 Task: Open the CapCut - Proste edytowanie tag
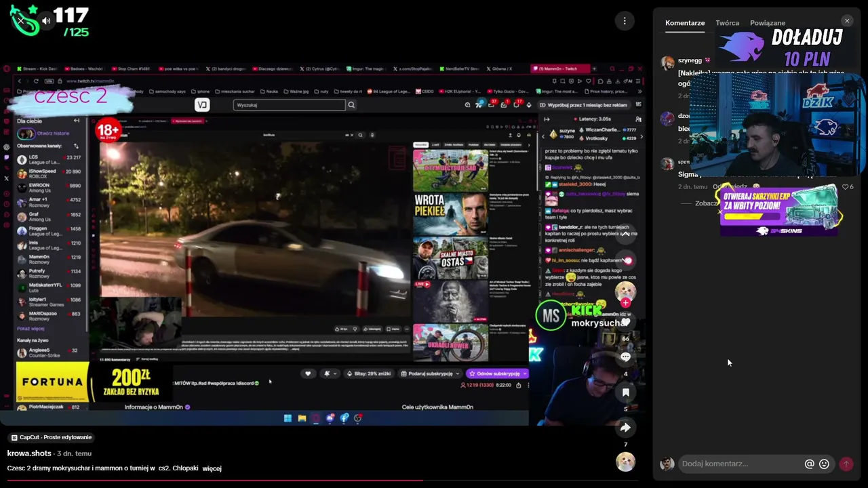(52, 438)
